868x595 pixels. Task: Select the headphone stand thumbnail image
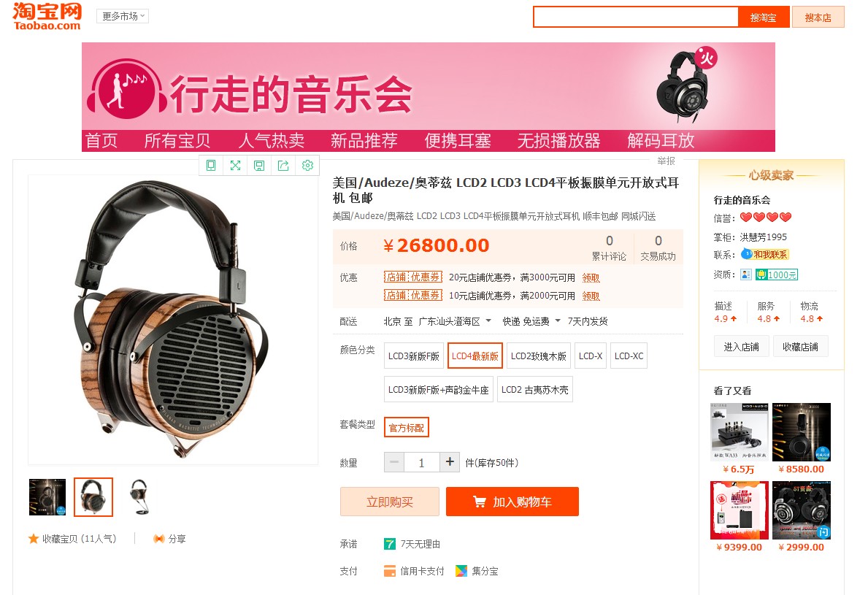pyautogui.click(x=139, y=496)
